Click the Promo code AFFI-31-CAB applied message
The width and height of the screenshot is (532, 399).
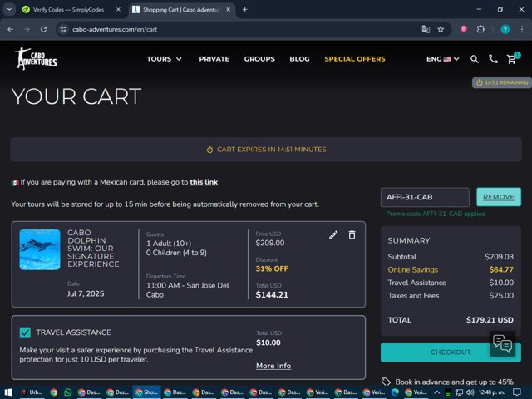pyautogui.click(x=436, y=214)
